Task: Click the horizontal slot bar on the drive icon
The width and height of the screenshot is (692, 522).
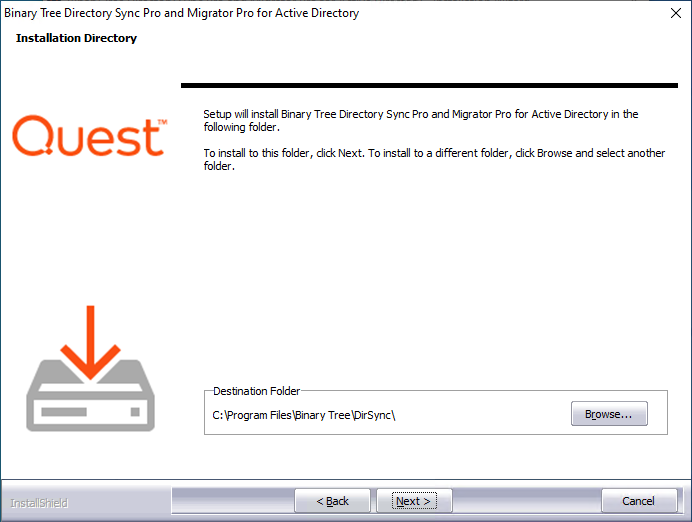Action: pyautogui.click(x=64, y=412)
